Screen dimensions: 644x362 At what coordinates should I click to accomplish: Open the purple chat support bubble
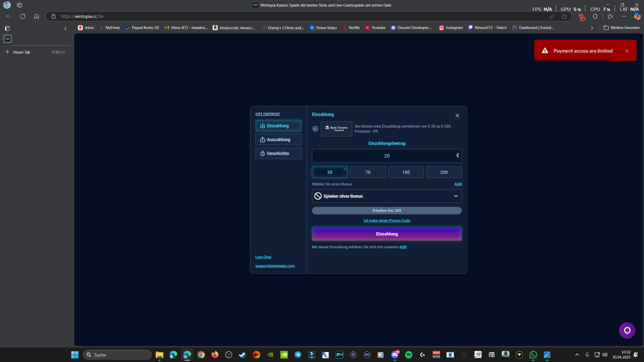[627, 330]
